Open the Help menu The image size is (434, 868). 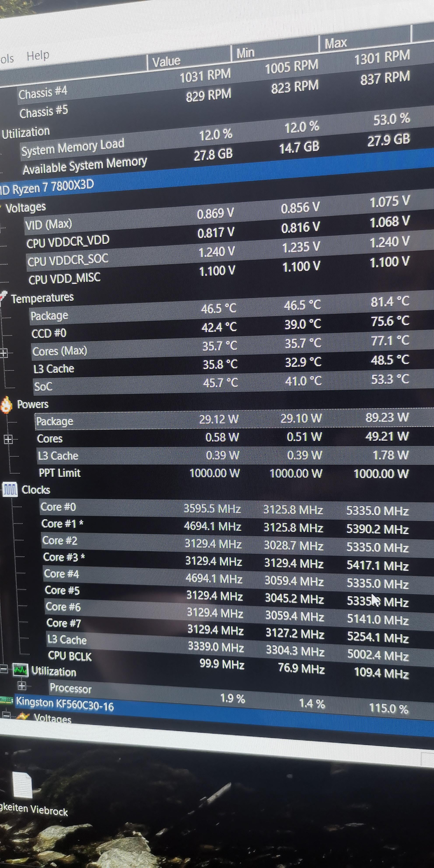(x=38, y=55)
